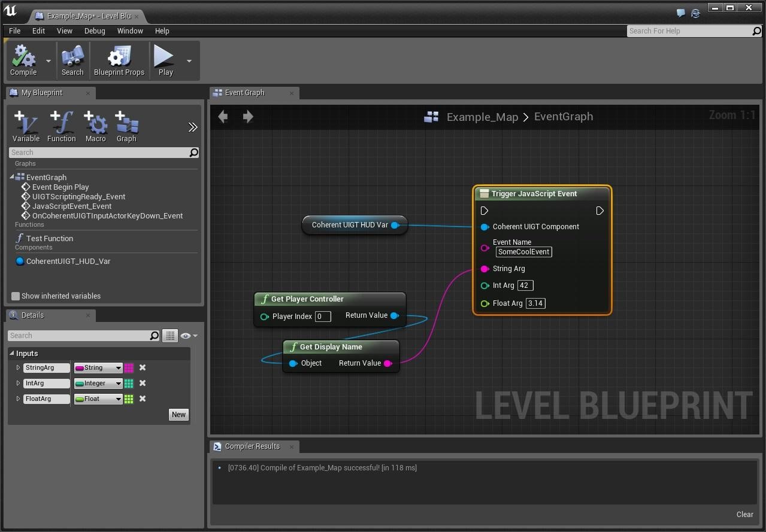Open the Debug menu
Screen dimensions: 766x532
tap(94, 31)
